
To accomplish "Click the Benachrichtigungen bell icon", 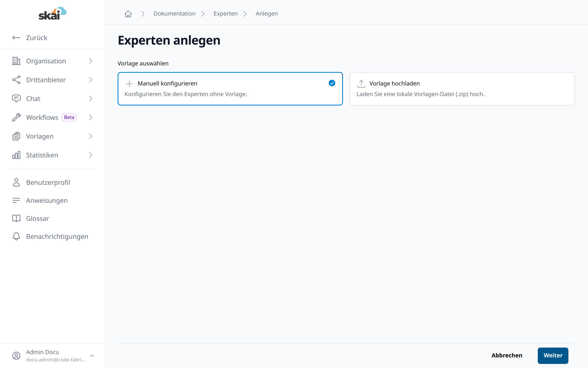I will coord(16,236).
